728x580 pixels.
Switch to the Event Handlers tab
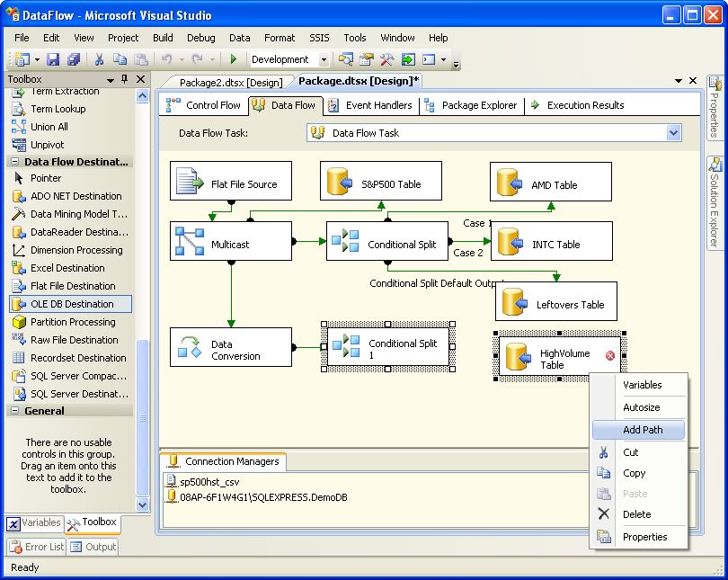(370, 105)
